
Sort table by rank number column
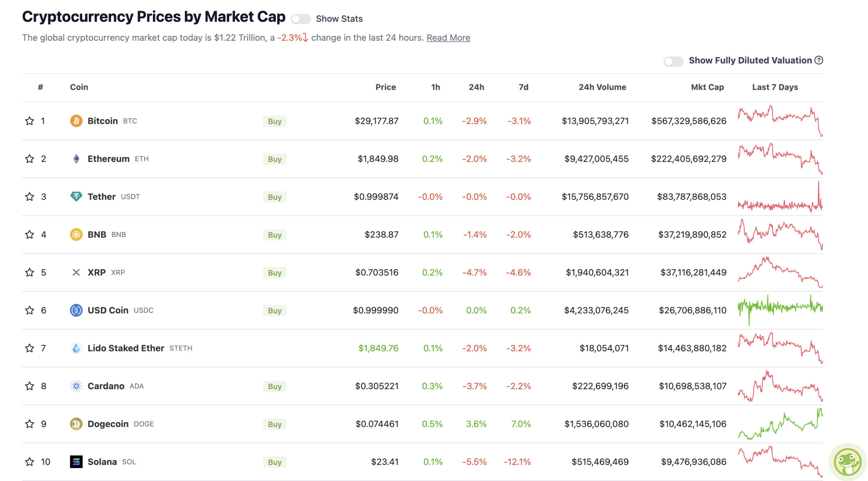point(40,87)
